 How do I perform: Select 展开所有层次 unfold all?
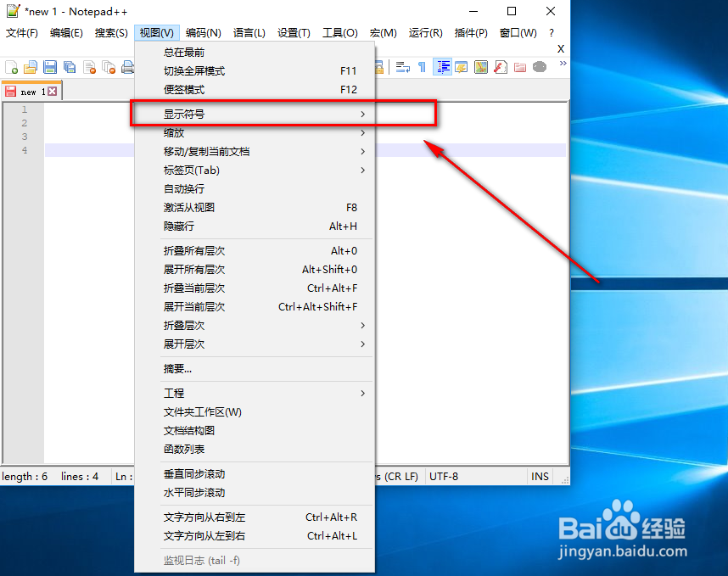pos(255,269)
